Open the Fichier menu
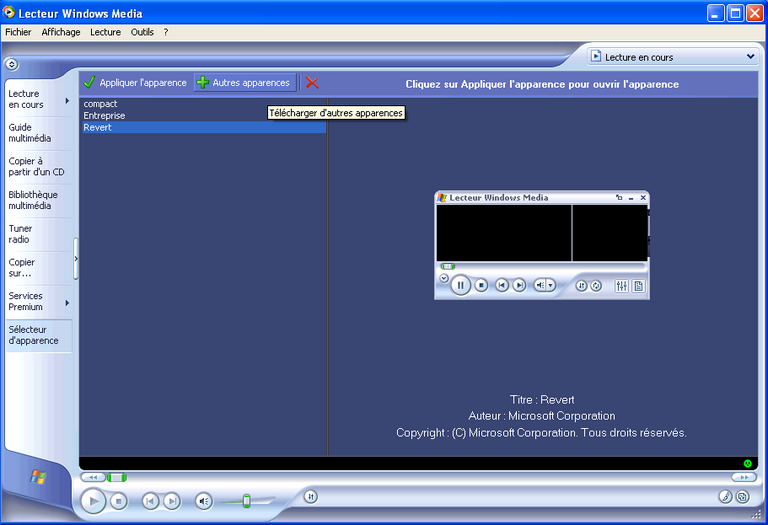Viewport: 768px width, 525px height. (x=18, y=32)
